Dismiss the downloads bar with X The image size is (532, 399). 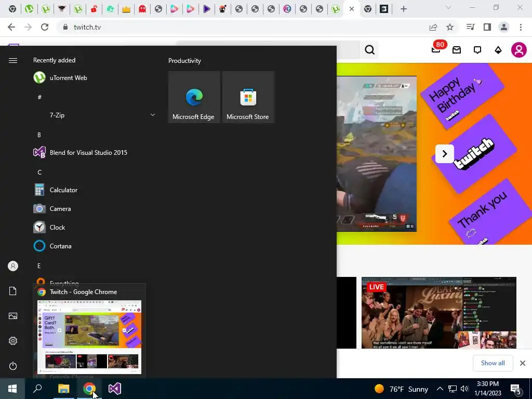click(523, 363)
